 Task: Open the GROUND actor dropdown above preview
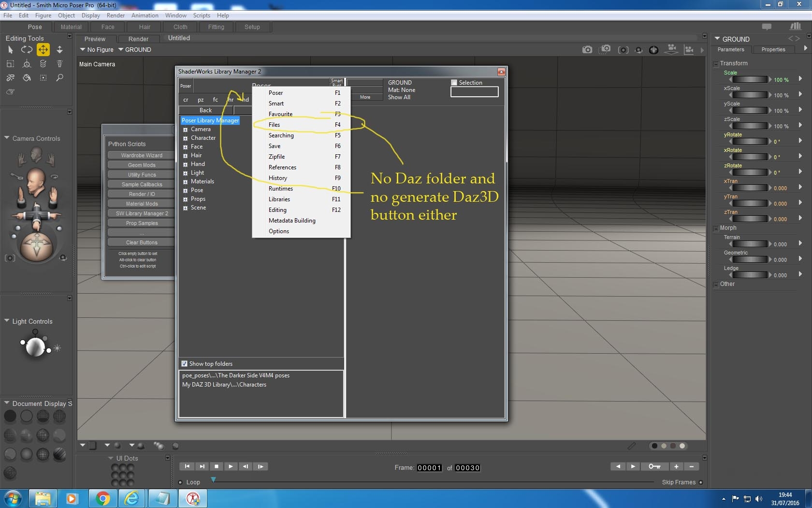tap(135, 50)
